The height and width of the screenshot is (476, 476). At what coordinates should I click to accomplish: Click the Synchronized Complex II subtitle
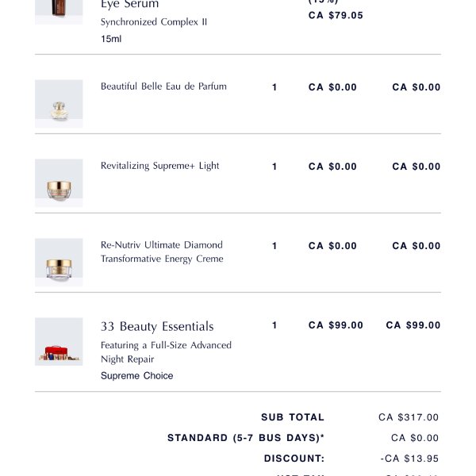153,21
